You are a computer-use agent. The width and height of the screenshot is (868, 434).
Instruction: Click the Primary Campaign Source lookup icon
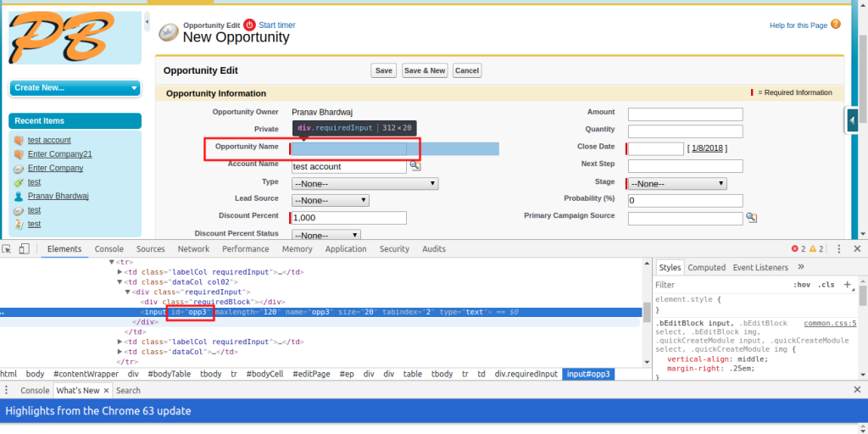point(751,218)
